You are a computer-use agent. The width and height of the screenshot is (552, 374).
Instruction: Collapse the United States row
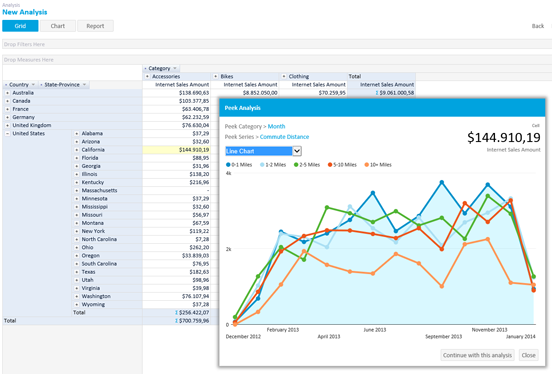tap(7, 134)
